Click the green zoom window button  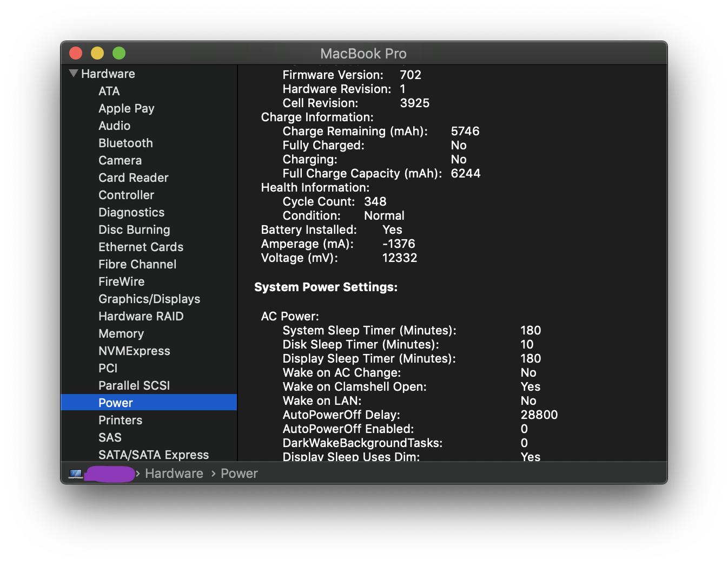[119, 53]
